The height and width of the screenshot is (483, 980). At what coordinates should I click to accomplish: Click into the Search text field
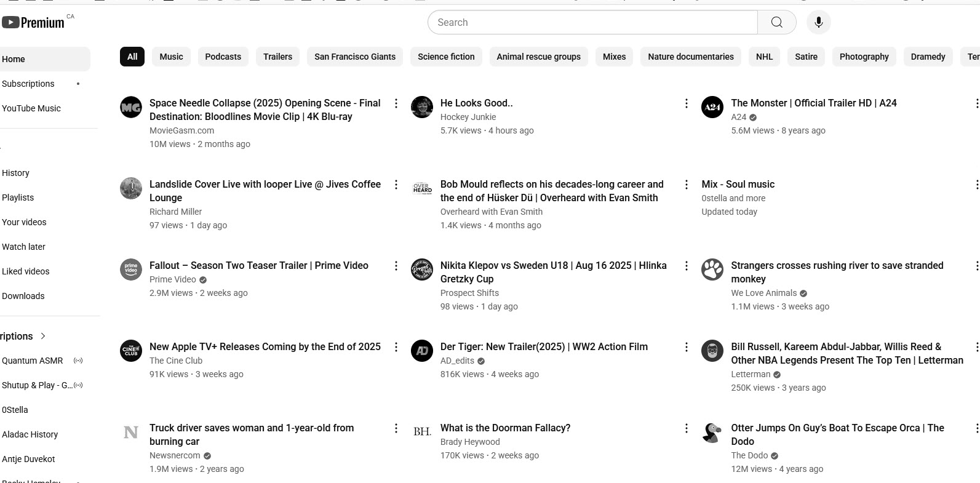point(592,22)
